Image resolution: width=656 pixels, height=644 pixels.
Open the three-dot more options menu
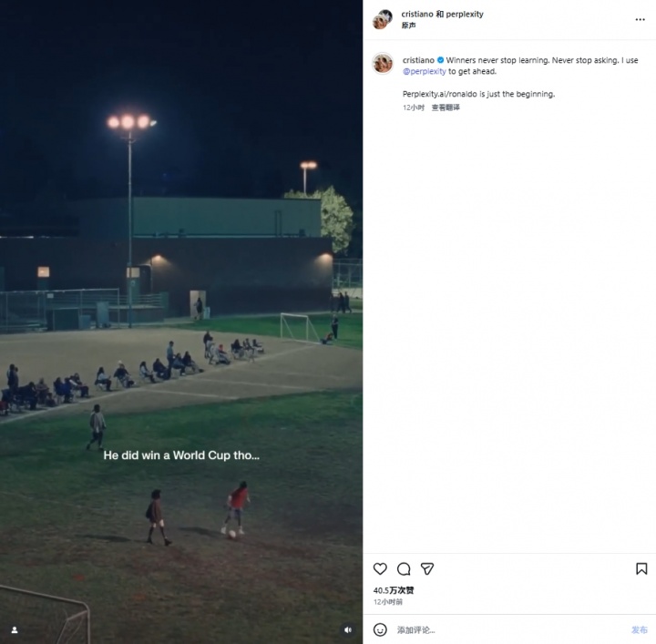640,20
